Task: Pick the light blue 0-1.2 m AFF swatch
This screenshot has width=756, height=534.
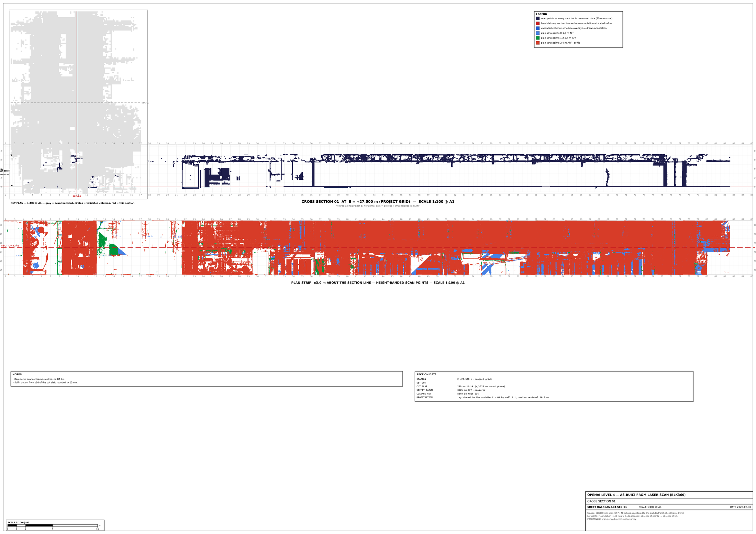Action: click(538, 33)
